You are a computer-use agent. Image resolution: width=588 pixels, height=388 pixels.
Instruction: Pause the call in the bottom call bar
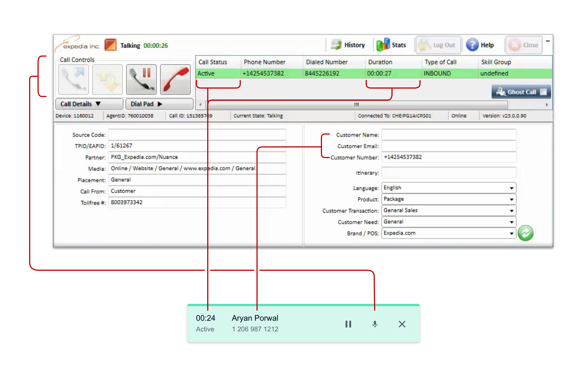point(348,324)
